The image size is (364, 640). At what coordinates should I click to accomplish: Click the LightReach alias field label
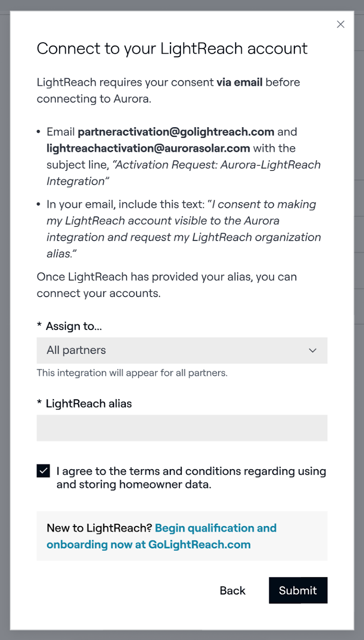pyautogui.click(x=88, y=404)
